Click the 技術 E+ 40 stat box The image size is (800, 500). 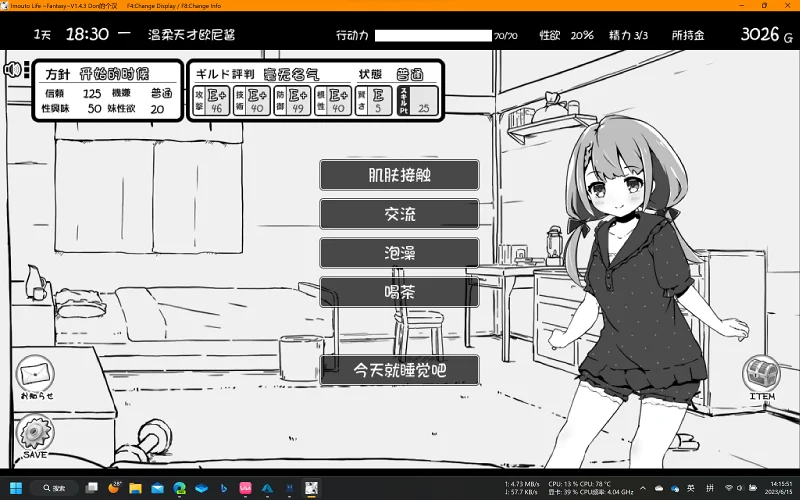click(x=252, y=101)
